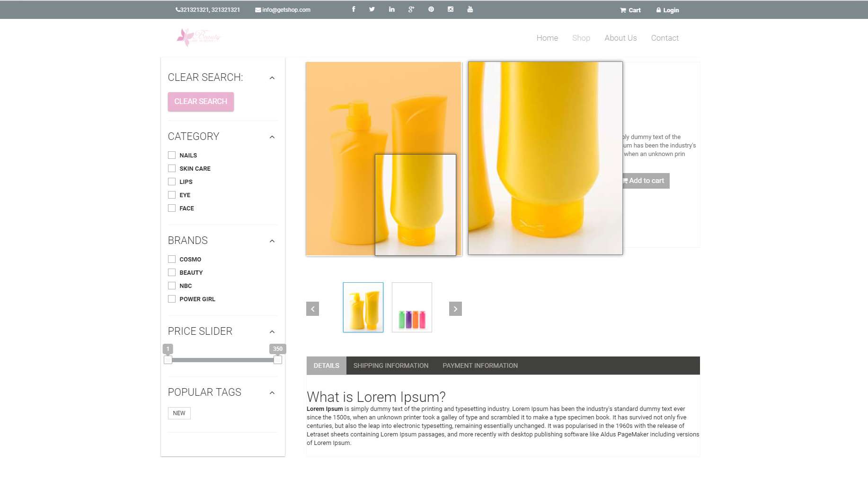This screenshot has width=868, height=487.
Task: Collapse the Category filter section
Action: click(272, 137)
